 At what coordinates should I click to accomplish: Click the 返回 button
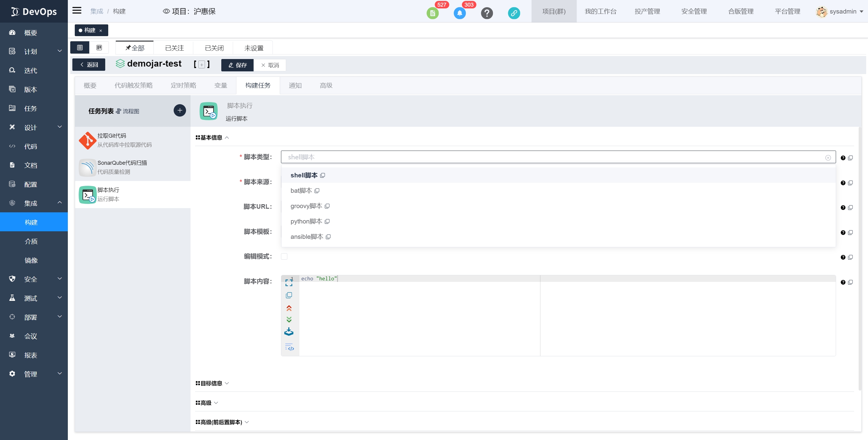click(x=89, y=65)
